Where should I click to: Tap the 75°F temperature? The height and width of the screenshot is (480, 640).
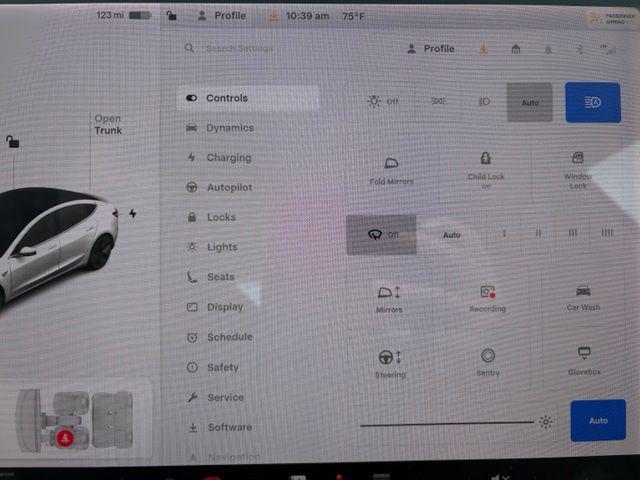[x=353, y=16]
